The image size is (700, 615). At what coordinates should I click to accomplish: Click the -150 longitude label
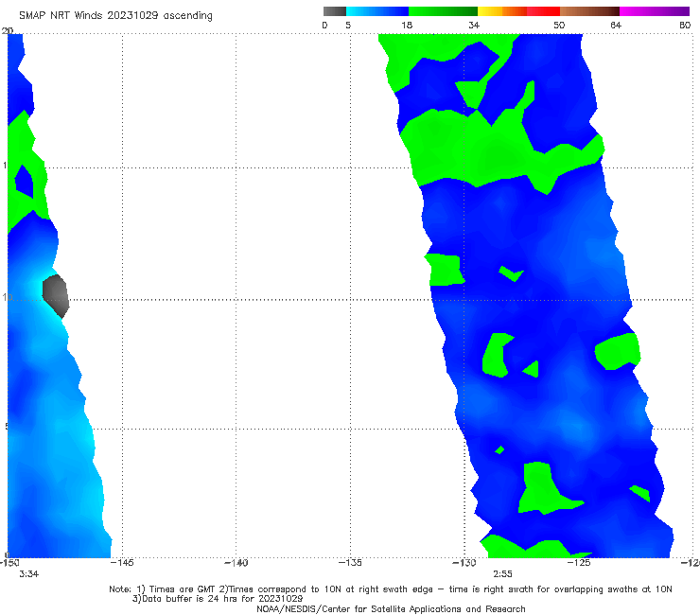pyautogui.click(x=9, y=563)
